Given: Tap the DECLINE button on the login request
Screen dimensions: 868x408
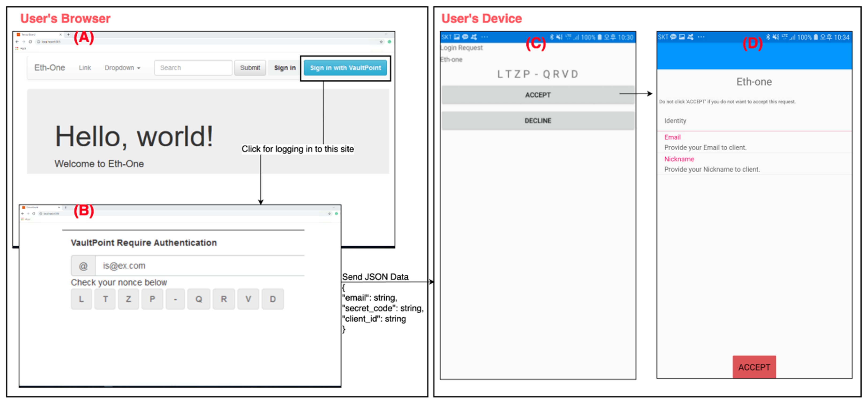Looking at the screenshot, I should (537, 121).
